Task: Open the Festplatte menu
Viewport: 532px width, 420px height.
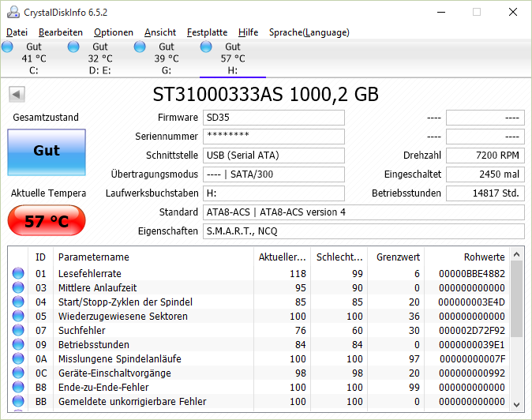Action: point(208,32)
